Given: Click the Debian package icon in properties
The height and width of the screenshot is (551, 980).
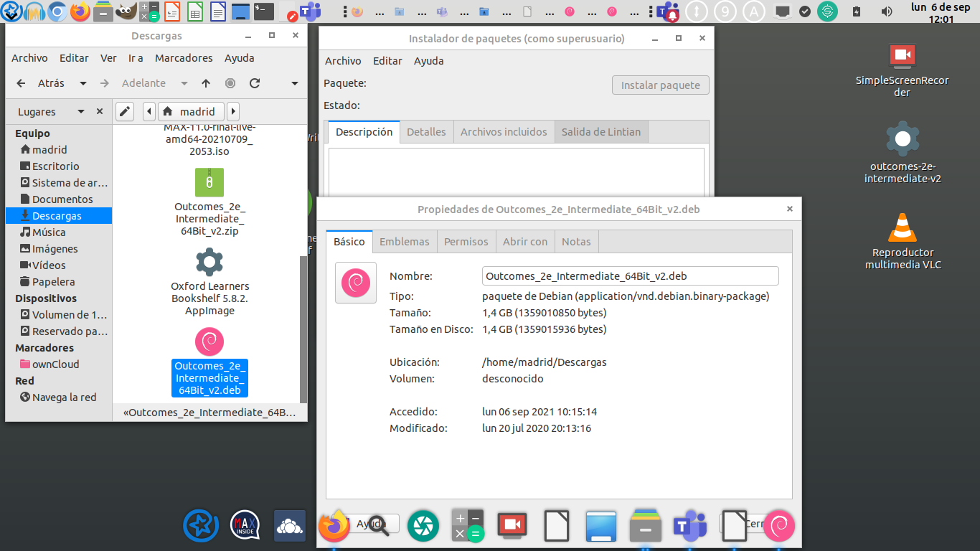Looking at the screenshot, I should [x=356, y=283].
